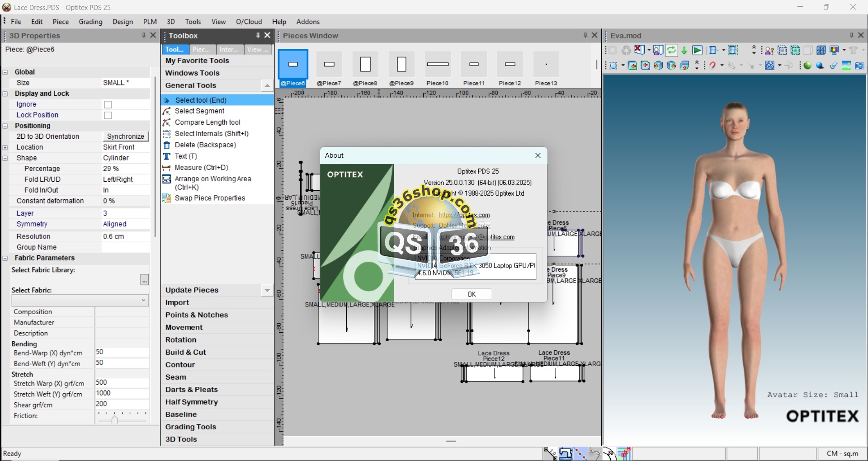Click OK in the About dialog
The height and width of the screenshot is (461, 868).
pyautogui.click(x=472, y=294)
